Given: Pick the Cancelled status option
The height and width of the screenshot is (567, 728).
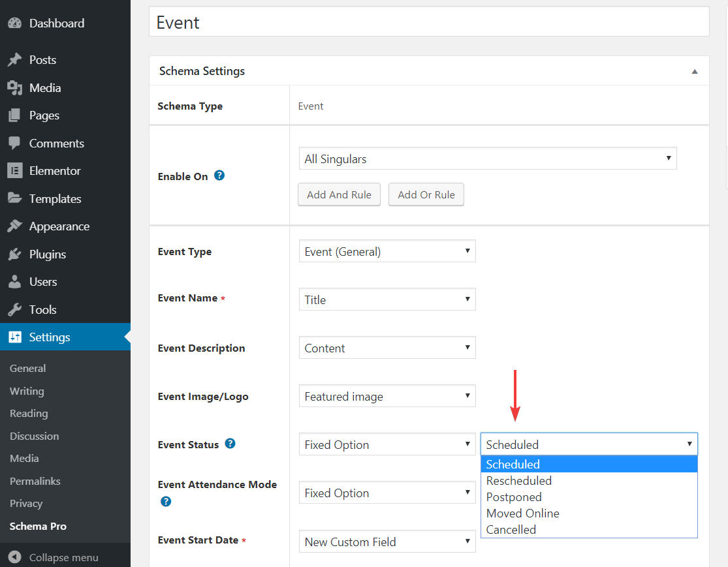Looking at the screenshot, I should pyautogui.click(x=511, y=530).
